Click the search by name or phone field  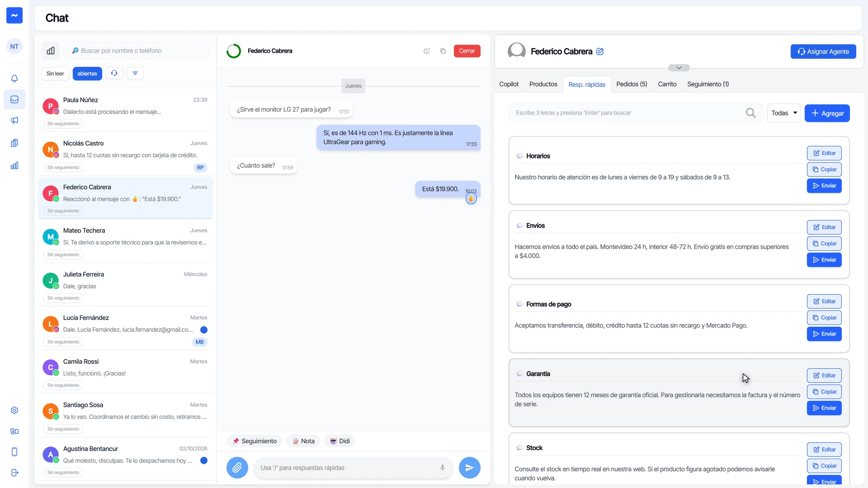137,51
